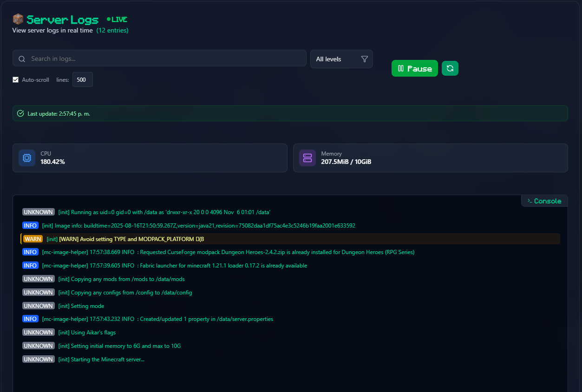Click the refresh logs icon button

(450, 68)
